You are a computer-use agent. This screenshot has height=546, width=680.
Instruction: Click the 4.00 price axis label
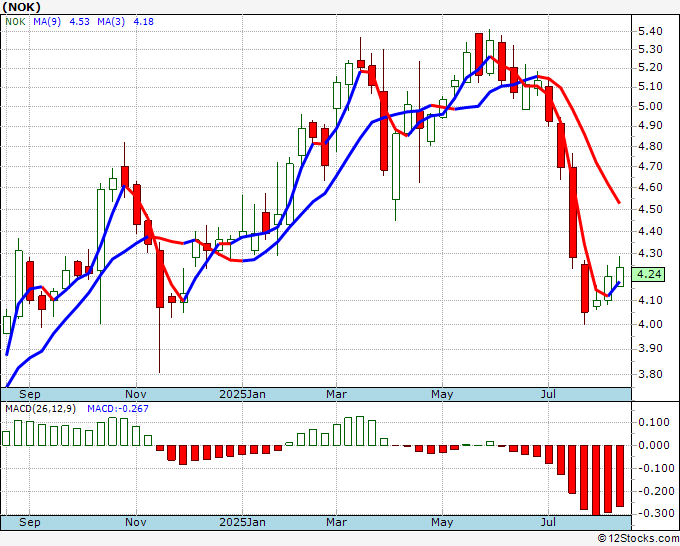tap(650, 324)
